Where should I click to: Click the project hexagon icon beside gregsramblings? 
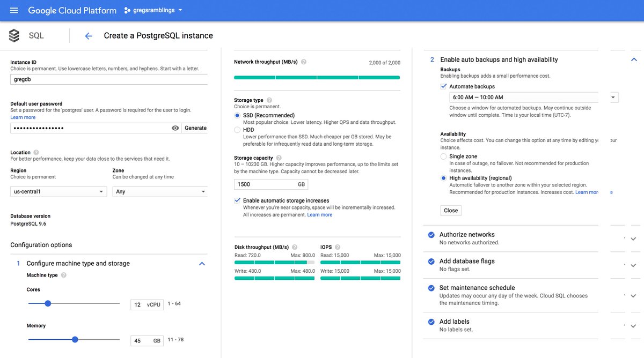(x=128, y=10)
